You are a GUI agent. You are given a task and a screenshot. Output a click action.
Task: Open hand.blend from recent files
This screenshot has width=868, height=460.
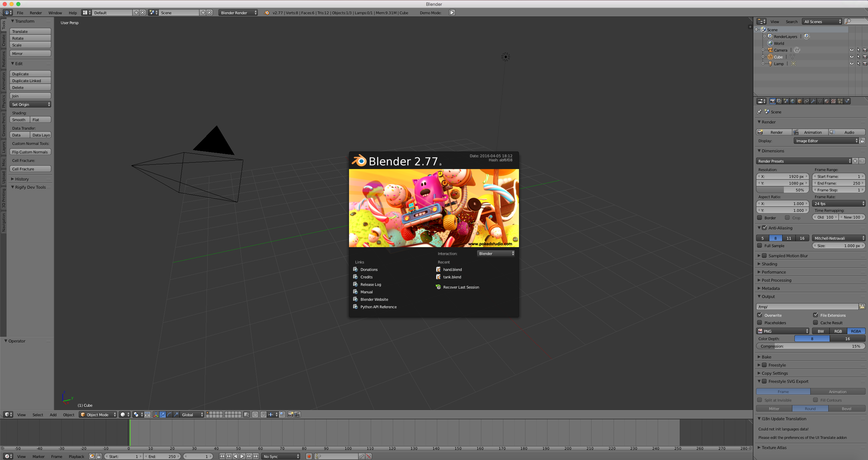pos(452,269)
